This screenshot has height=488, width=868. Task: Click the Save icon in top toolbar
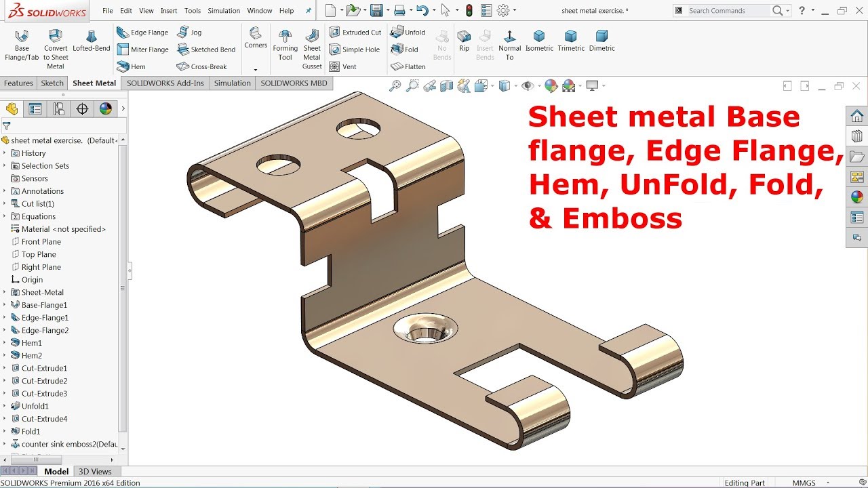pos(376,10)
